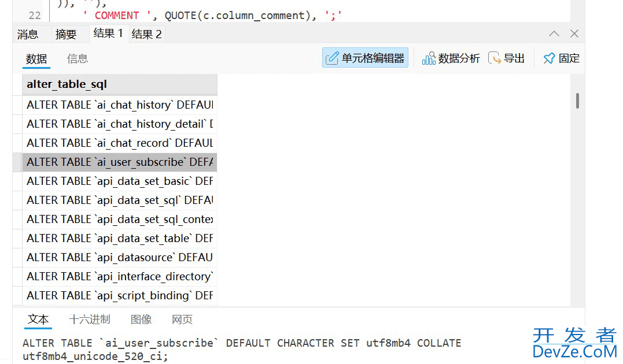The height and width of the screenshot is (364, 623).
Task: Select the api_script_binding row
Action: tap(120, 296)
